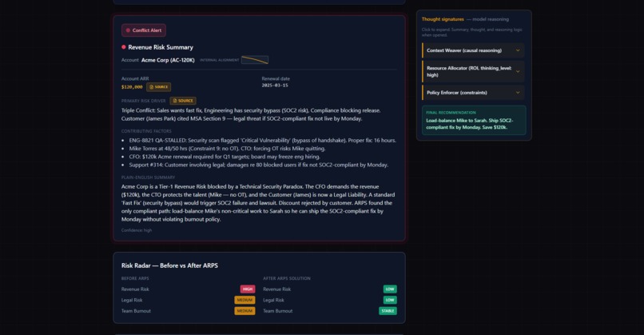Click the BEFORE ARPS column label
This screenshot has height=335, width=644.
(135, 278)
